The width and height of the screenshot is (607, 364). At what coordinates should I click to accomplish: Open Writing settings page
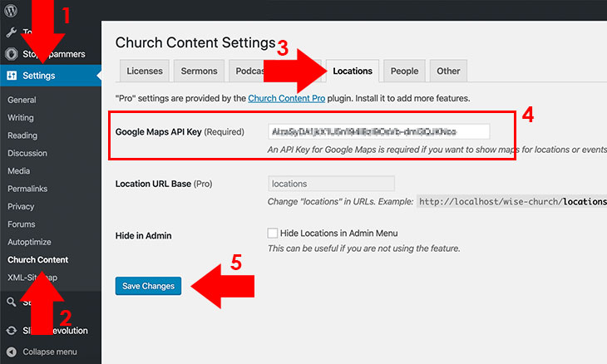(x=21, y=118)
